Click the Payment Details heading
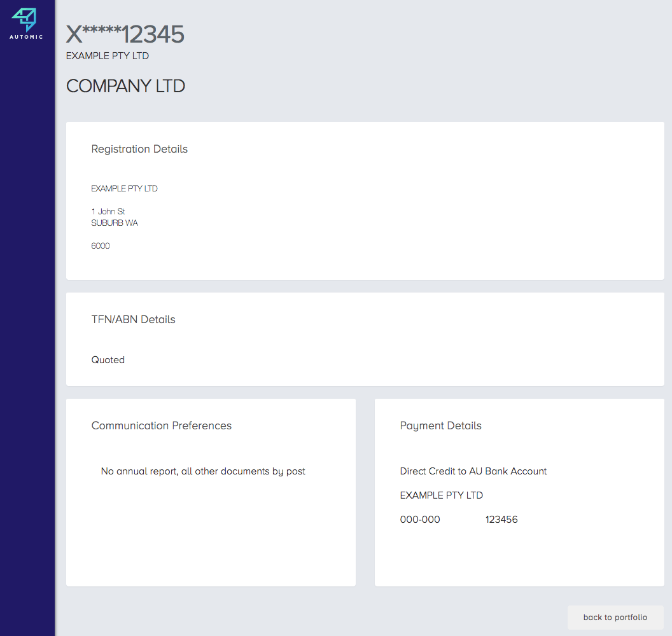Viewport: 672px width, 636px height. [440, 425]
